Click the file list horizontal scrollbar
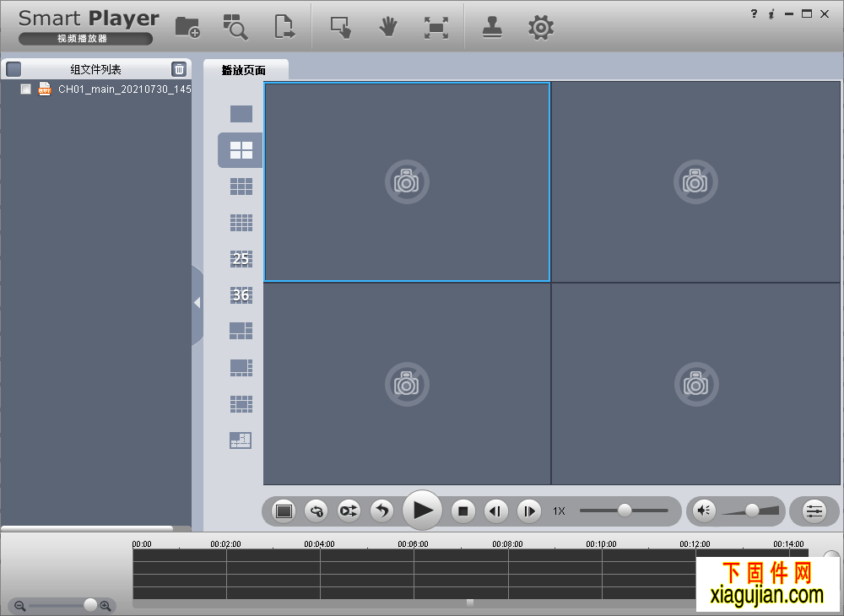The height and width of the screenshot is (616, 844). click(x=87, y=528)
